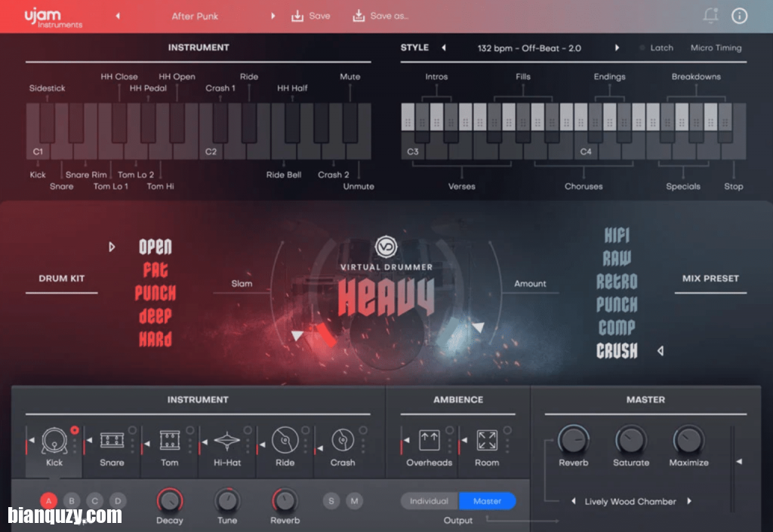Select the Overheads ambience icon
The width and height of the screenshot is (773, 532).
pyautogui.click(x=429, y=440)
